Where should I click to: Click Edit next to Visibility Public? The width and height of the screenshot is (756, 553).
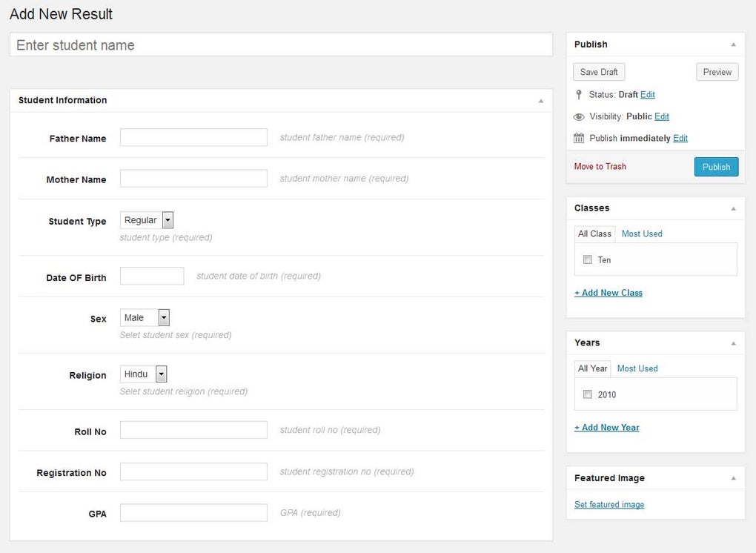660,116
